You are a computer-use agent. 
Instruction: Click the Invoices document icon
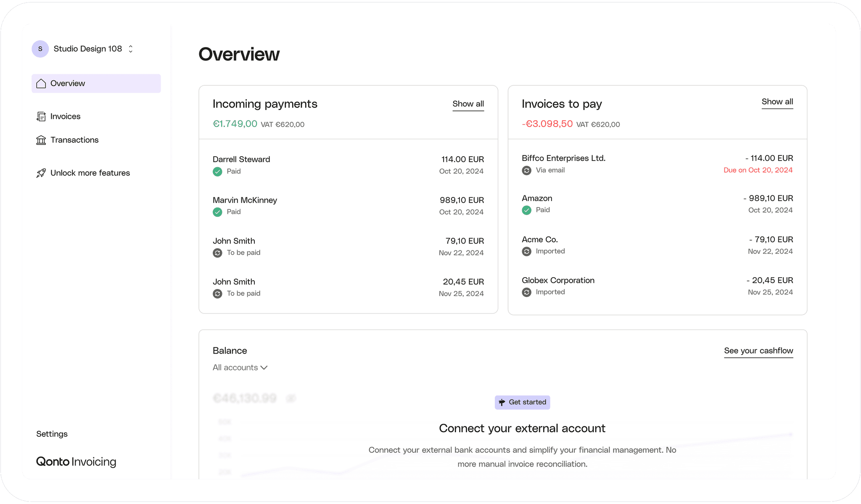(x=41, y=117)
